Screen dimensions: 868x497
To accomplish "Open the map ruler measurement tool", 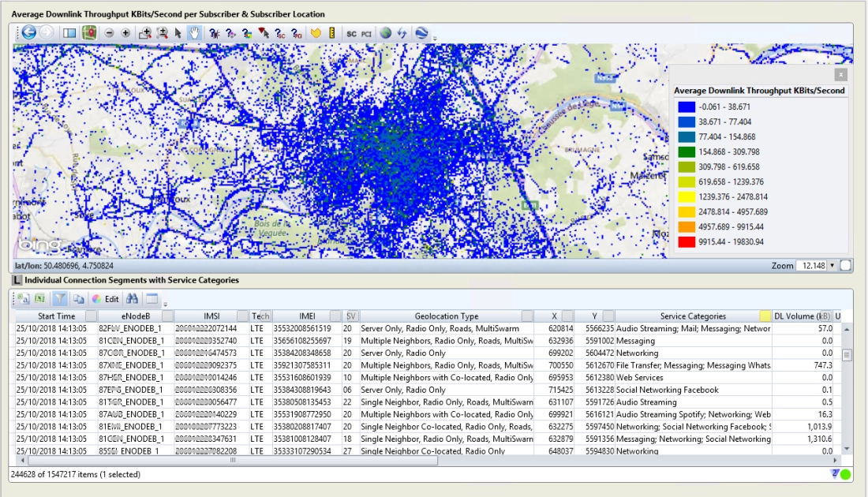I will [x=332, y=33].
